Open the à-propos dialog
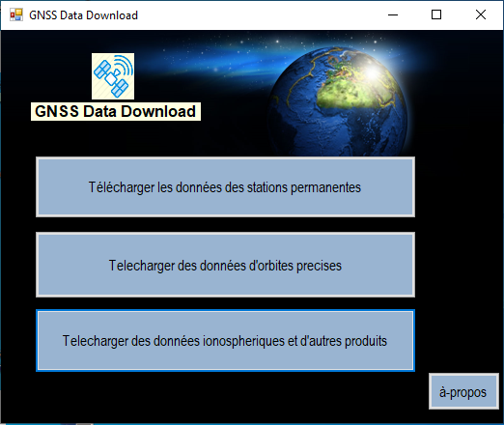This screenshot has height=425, width=504. tap(463, 391)
